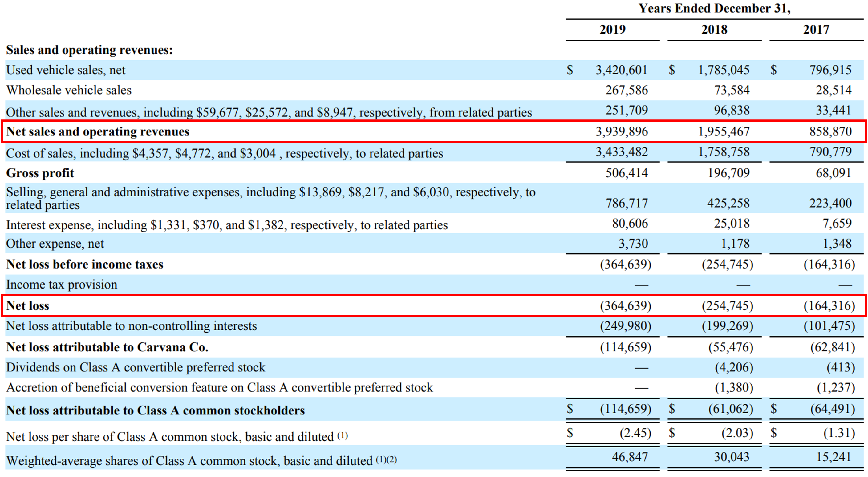Screen dimensions: 868x477
Task: Select the 2017 used vehicle sales value 796,915
Action: pyautogui.click(x=831, y=70)
